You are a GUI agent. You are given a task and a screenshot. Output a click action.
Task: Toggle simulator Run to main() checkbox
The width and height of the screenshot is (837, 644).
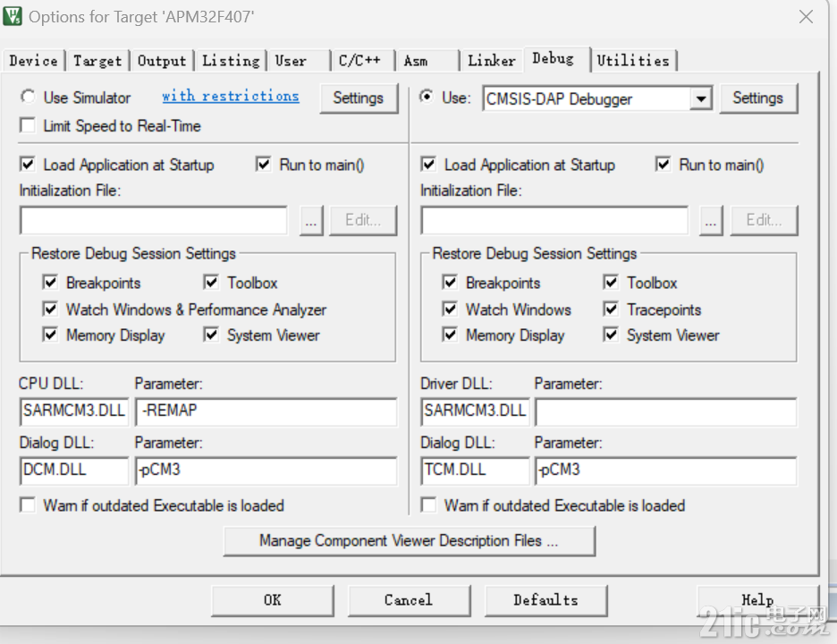pyautogui.click(x=263, y=164)
